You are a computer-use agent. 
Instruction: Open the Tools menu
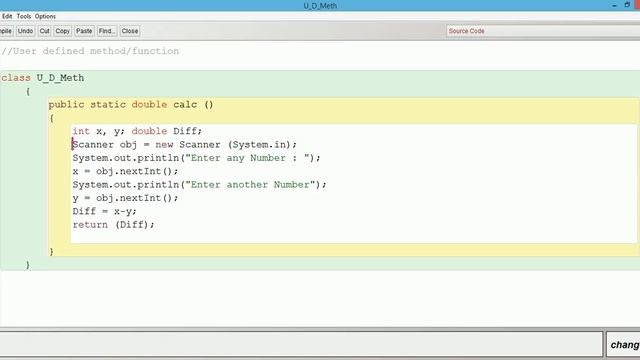24,16
